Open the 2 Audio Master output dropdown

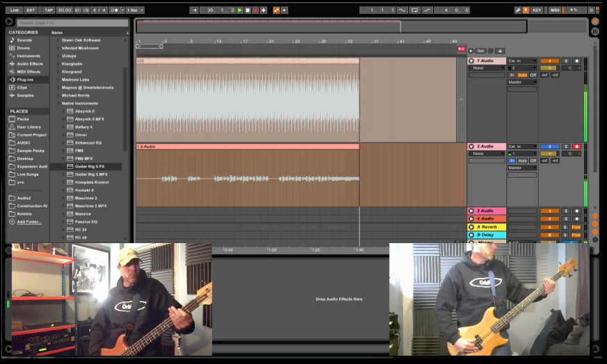(522, 167)
